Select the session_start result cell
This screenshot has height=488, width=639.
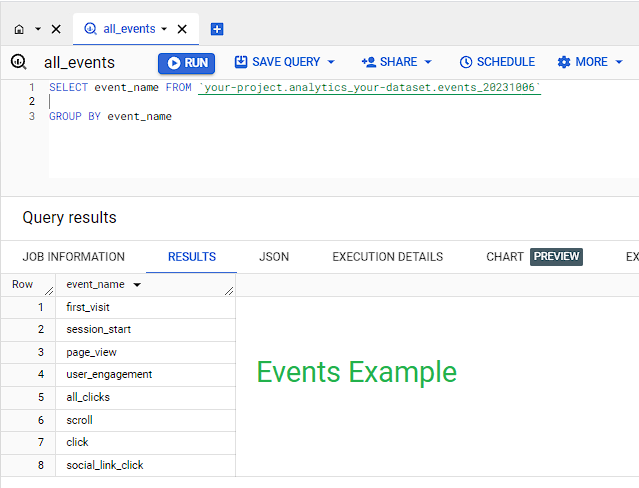coord(145,329)
